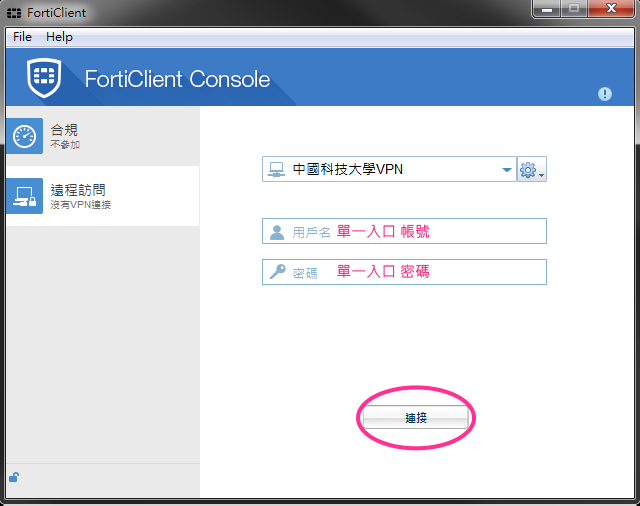Click the computer icon in VPN dropdown
The image size is (640, 506).
pos(276,169)
